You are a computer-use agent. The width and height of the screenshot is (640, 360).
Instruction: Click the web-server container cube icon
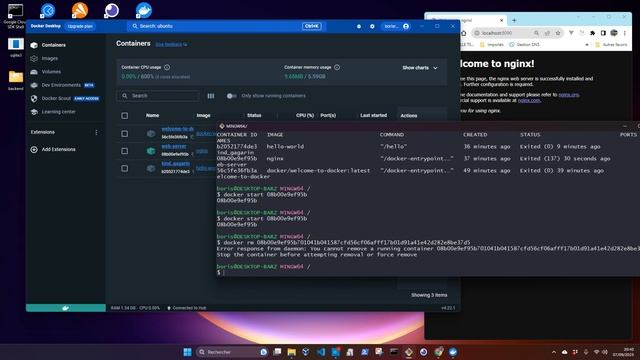click(x=151, y=151)
